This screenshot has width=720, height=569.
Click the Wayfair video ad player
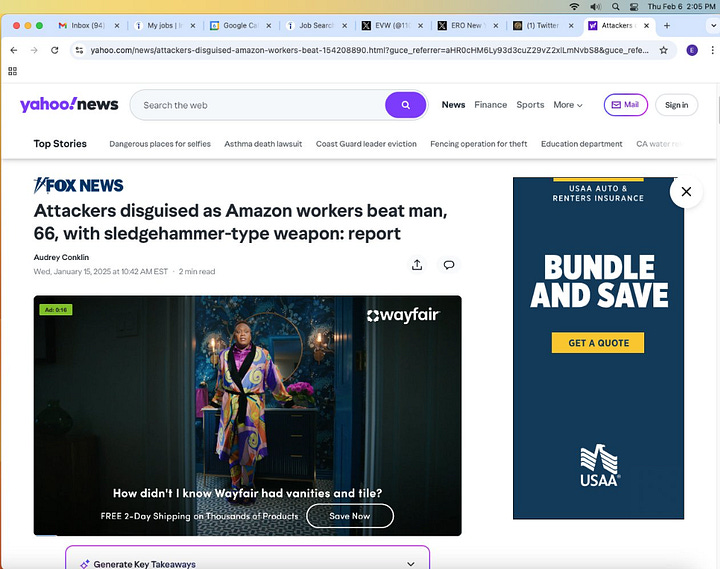[248, 415]
